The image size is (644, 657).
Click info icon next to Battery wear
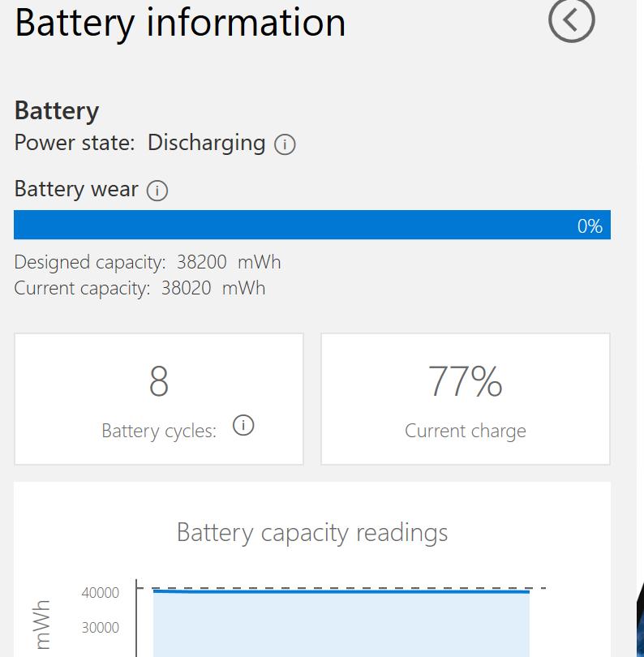tap(157, 191)
